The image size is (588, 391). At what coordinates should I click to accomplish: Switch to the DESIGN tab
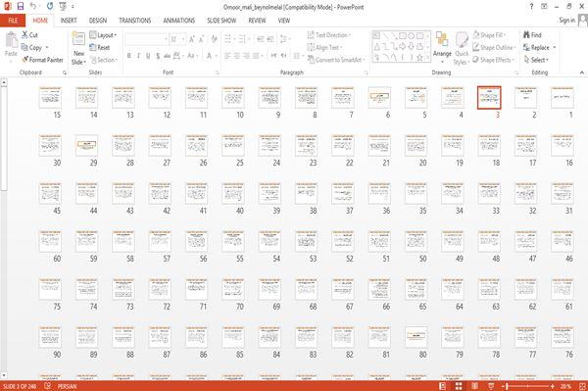tap(97, 21)
